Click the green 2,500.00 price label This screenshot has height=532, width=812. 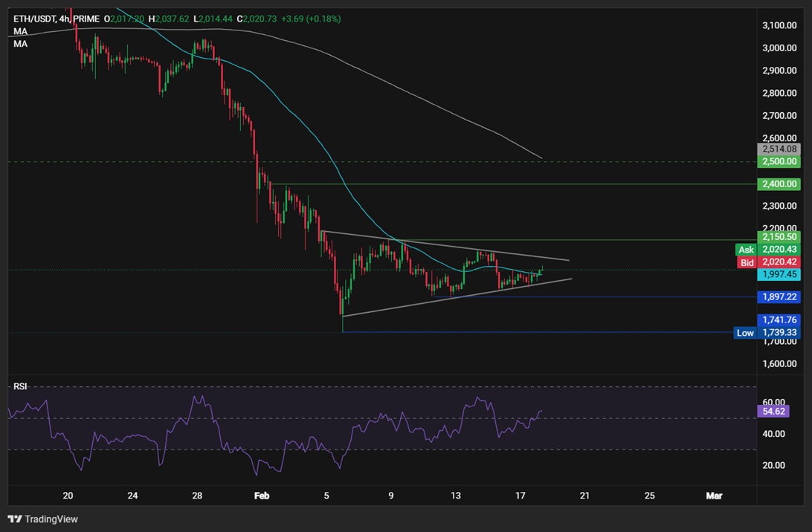pos(779,160)
